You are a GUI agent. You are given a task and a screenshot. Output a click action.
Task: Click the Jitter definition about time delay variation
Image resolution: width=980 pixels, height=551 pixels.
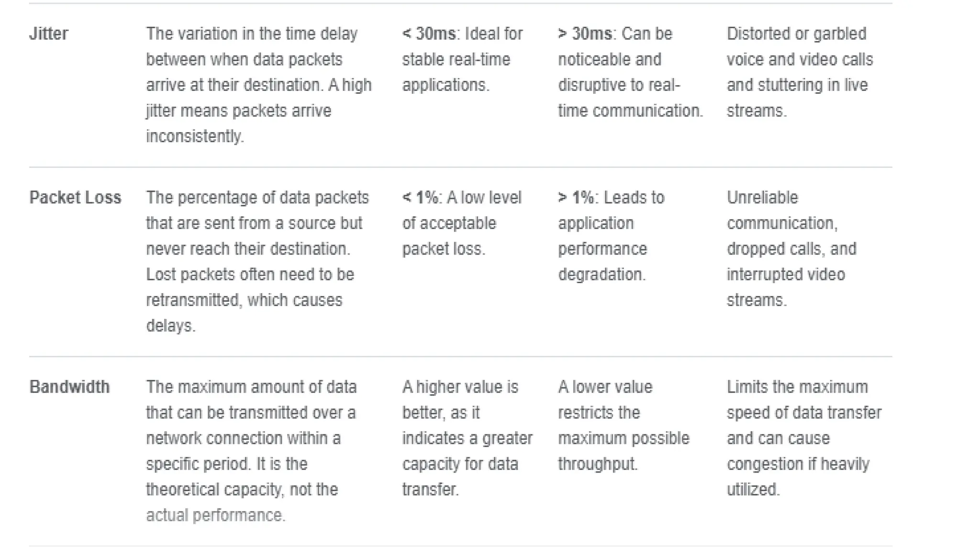pyautogui.click(x=259, y=85)
